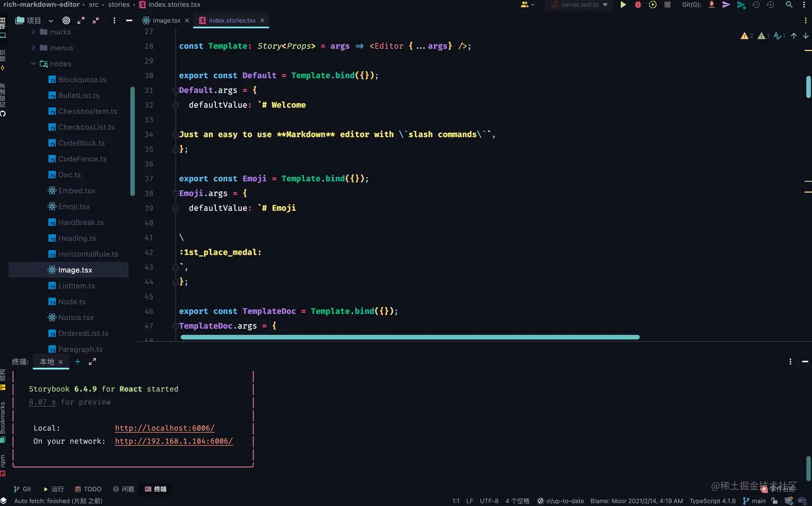The width and height of the screenshot is (812, 506).
Task: Open Embed.tsx in the file tree
Action: (71, 191)
